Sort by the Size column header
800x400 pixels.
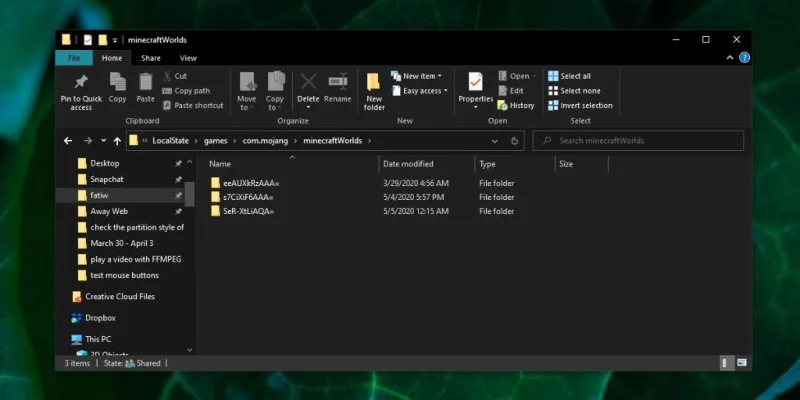[x=582, y=164]
